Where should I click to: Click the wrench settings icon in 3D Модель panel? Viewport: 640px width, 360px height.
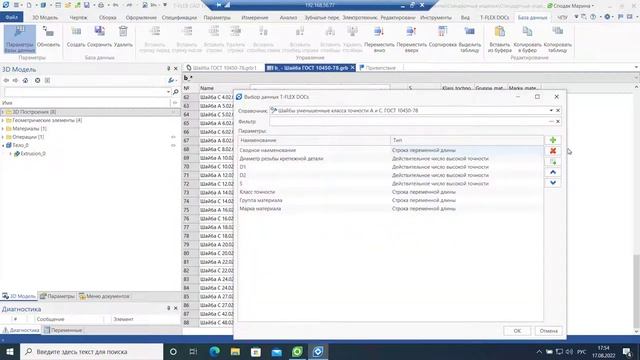(x=171, y=80)
